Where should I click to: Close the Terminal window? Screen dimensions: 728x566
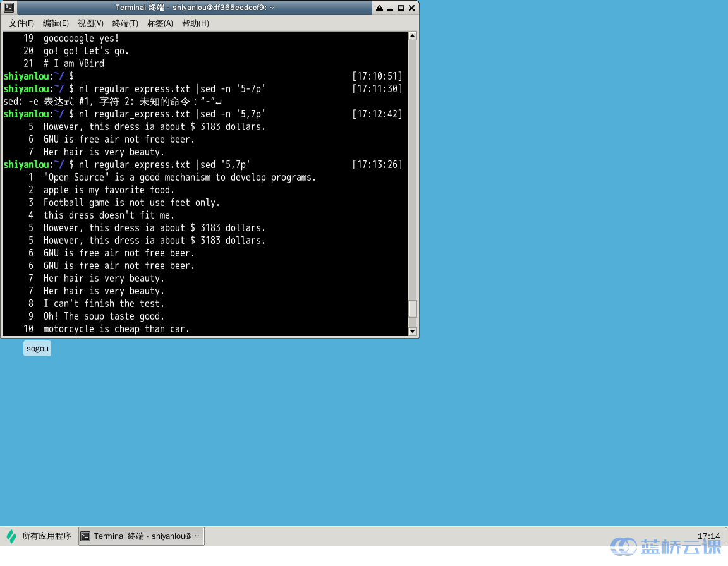(411, 8)
